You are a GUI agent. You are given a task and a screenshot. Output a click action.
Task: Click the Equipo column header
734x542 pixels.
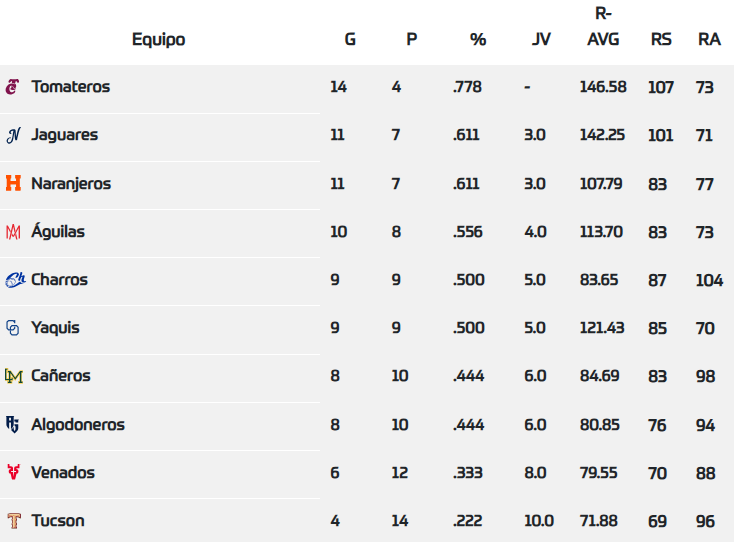[x=158, y=40]
